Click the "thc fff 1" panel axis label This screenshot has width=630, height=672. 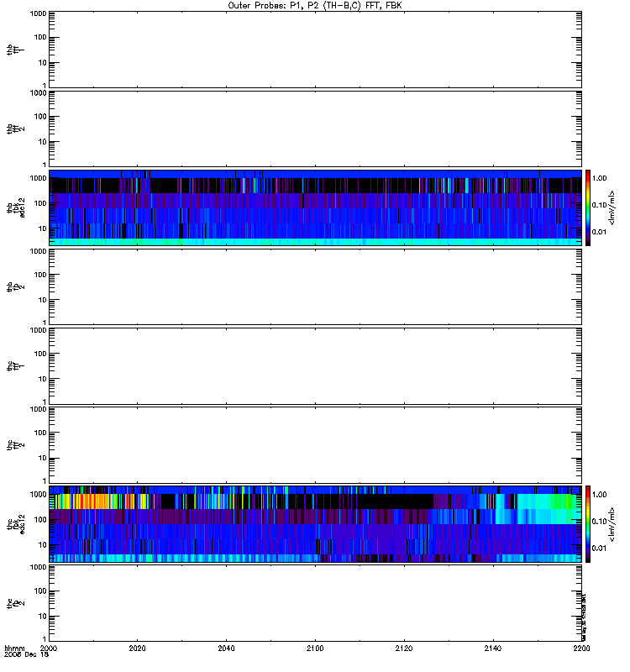15,366
